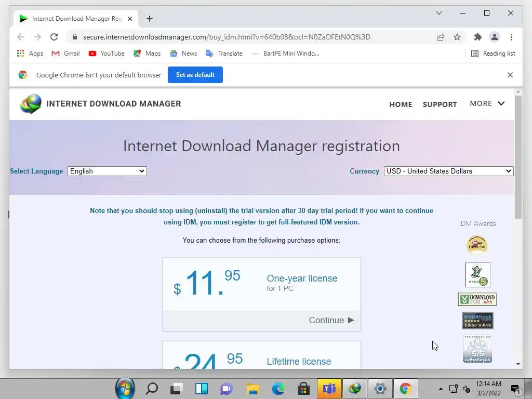Click the WebAttack Editor's Pick badge

[477, 321]
